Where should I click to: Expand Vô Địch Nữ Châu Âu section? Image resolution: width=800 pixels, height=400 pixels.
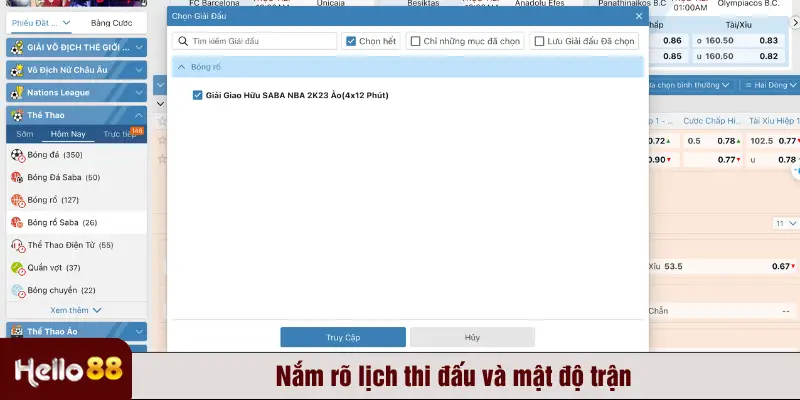point(139,70)
